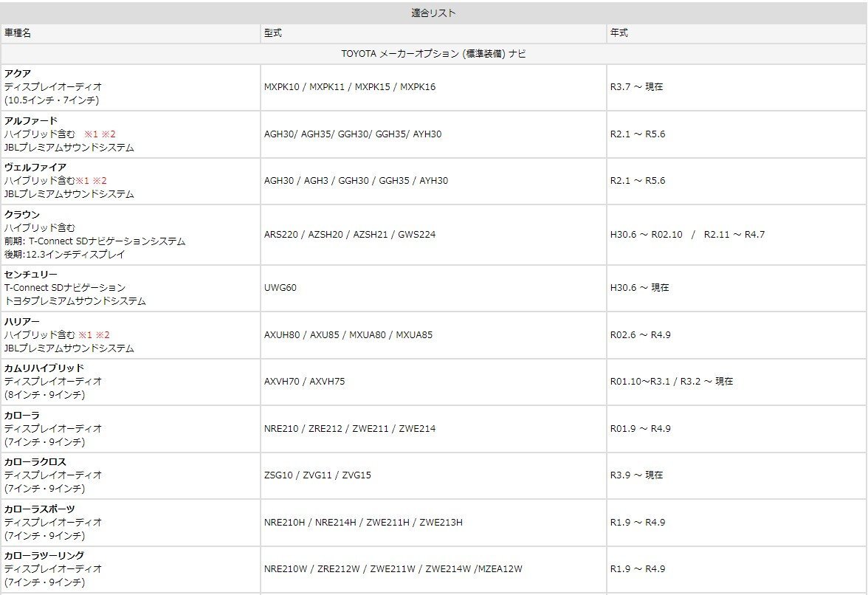
Task: Click the 適合リスト table title
Action: [433, 13]
